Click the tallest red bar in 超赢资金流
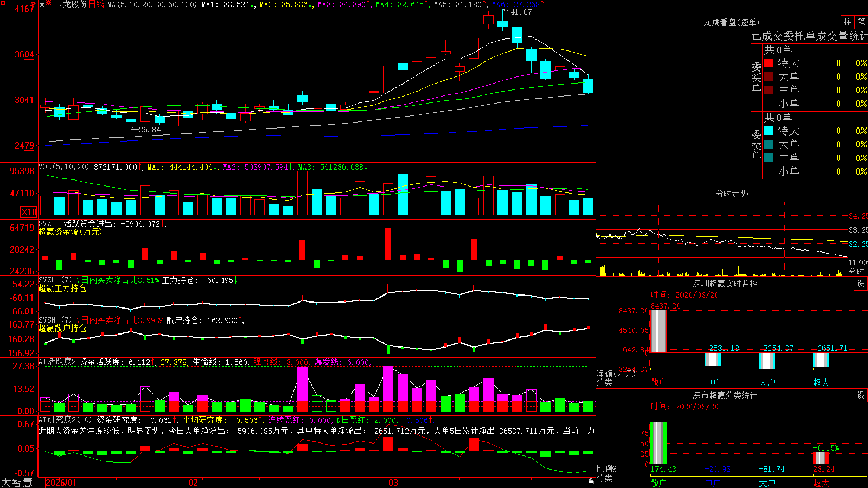This screenshot has height=488, width=868. coord(388,243)
